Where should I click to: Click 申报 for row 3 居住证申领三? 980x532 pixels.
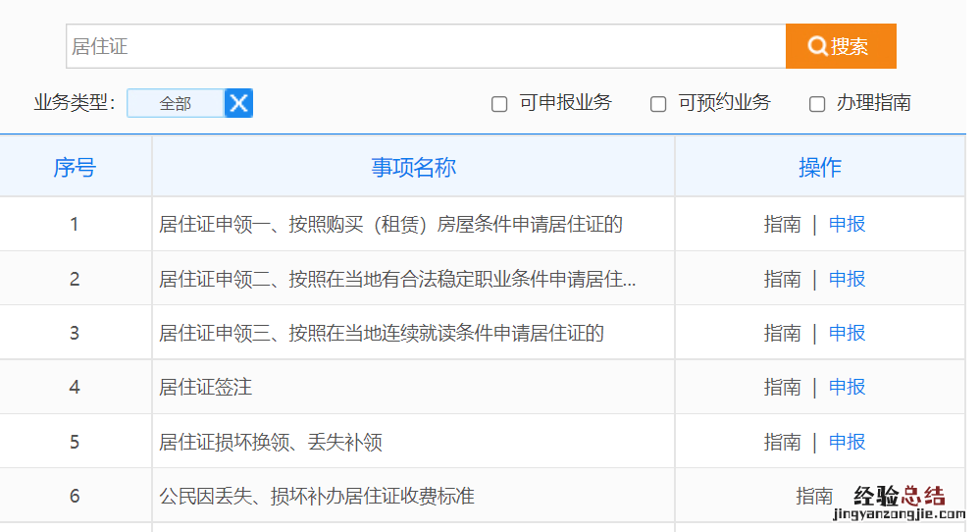pos(847,333)
